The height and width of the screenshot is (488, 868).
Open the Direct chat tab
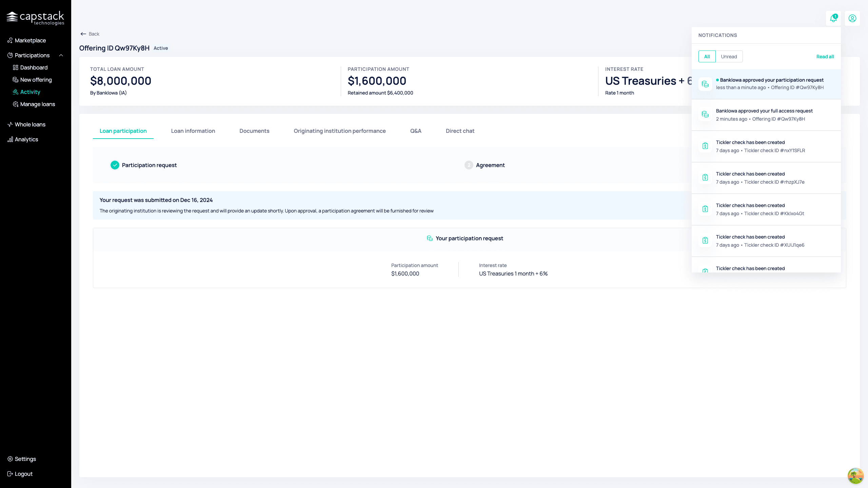[460, 131]
